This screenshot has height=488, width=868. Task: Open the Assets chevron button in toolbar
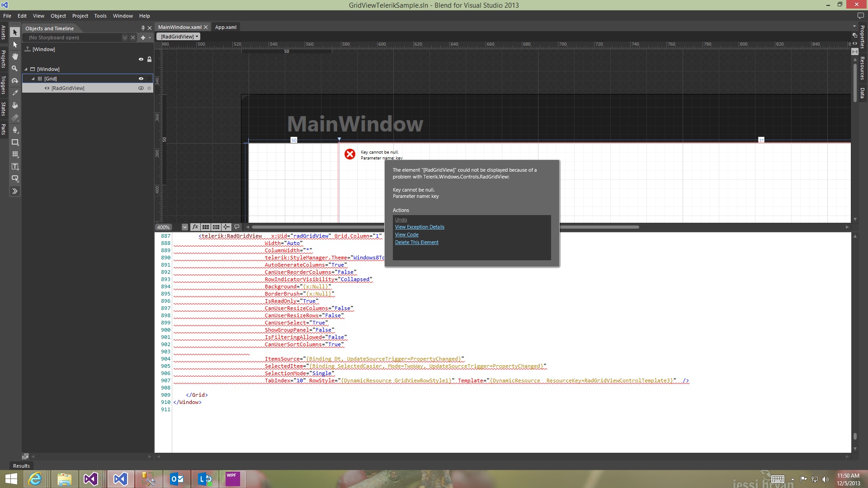15,191
